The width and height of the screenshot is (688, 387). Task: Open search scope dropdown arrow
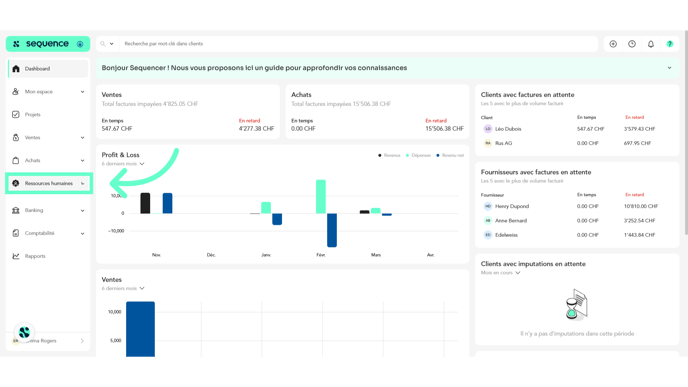(111, 44)
